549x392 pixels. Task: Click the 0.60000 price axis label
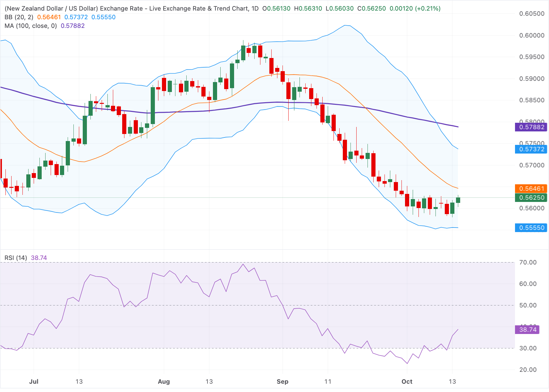pyautogui.click(x=532, y=35)
